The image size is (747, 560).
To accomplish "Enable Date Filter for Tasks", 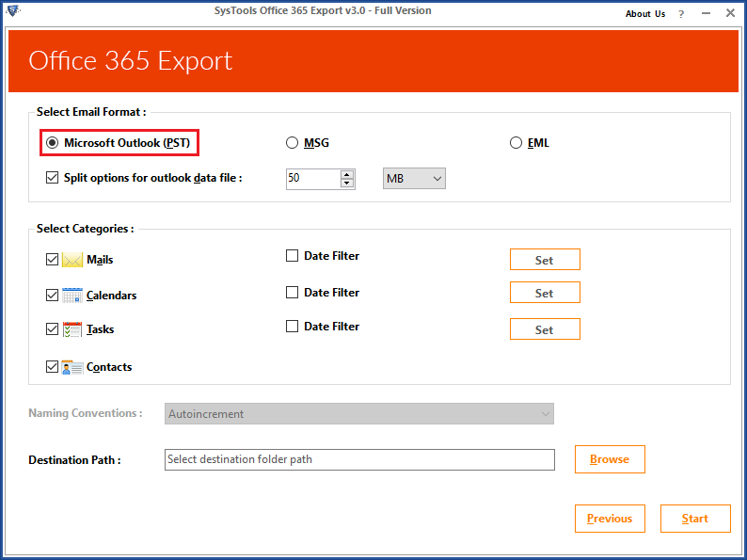I will pyautogui.click(x=292, y=327).
